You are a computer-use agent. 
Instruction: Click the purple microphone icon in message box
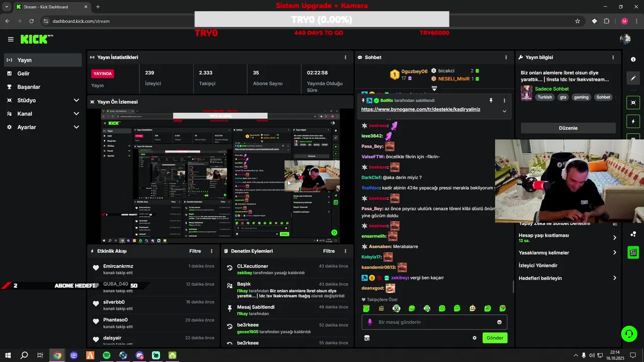[370, 322]
